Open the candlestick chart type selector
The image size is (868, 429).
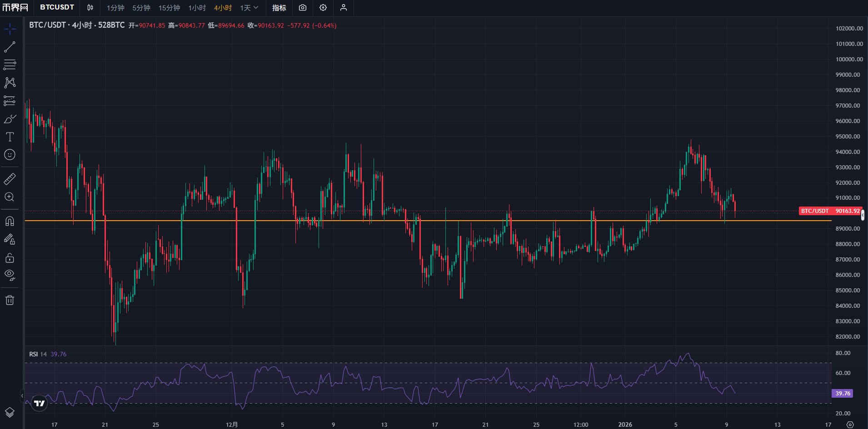[90, 8]
